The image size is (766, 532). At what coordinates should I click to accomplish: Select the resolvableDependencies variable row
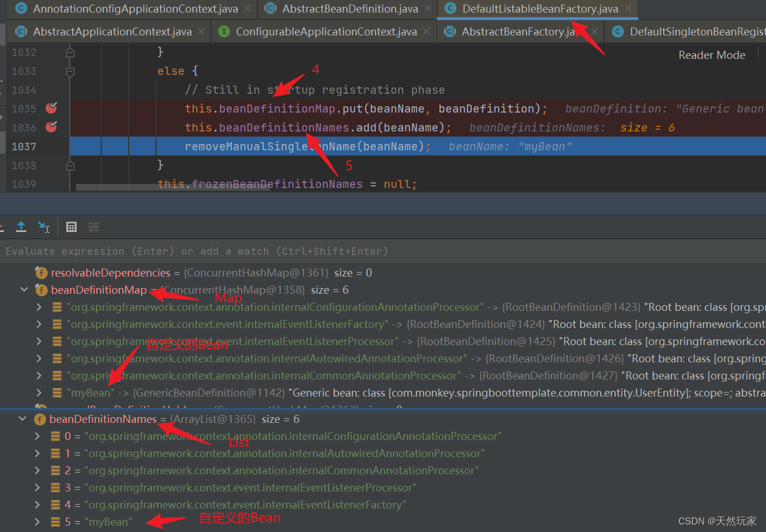(x=383, y=273)
